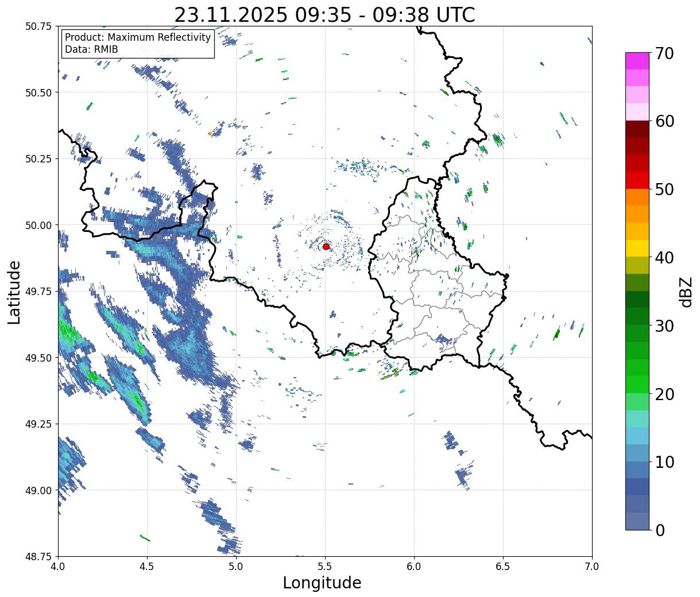Click the orange colorbar segment below 50
The width and height of the screenshot is (700, 597).
637,197
